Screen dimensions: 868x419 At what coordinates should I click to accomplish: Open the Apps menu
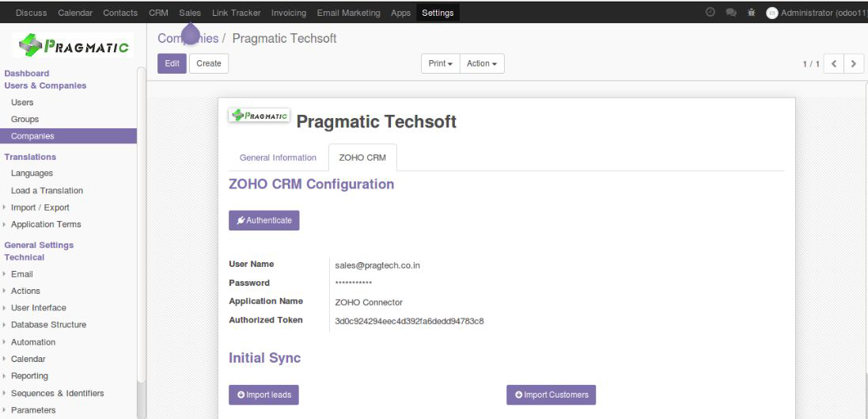(x=401, y=13)
